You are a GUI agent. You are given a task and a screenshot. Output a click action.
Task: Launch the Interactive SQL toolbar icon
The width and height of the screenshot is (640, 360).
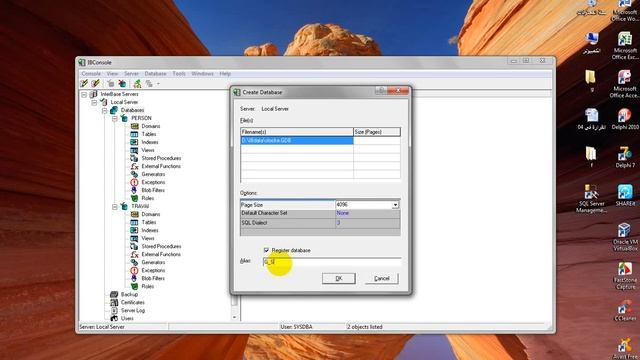[138, 84]
